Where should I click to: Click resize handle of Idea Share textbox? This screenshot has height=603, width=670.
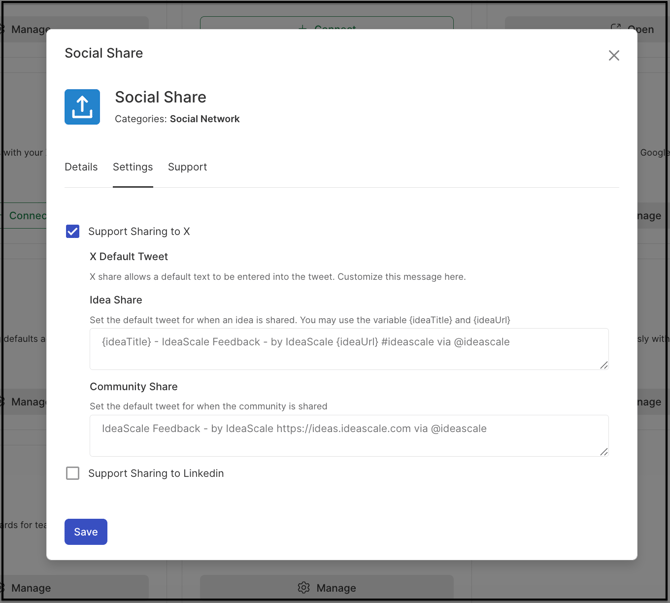click(x=603, y=365)
